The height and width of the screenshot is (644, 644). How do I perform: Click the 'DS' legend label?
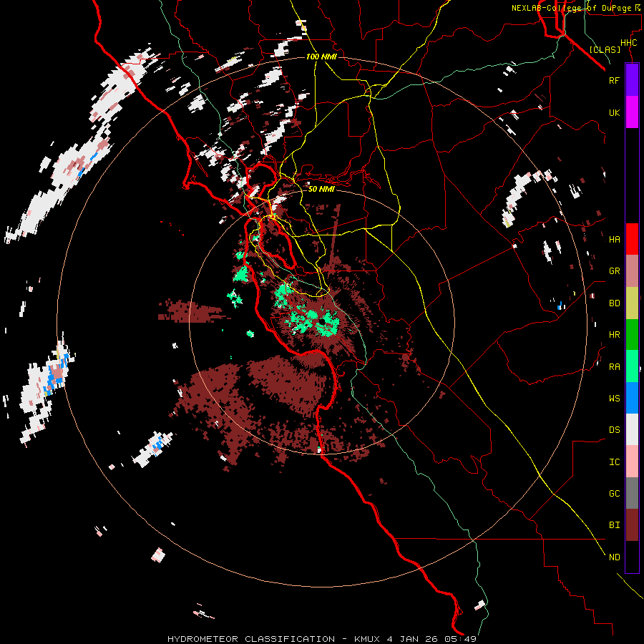click(x=614, y=430)
